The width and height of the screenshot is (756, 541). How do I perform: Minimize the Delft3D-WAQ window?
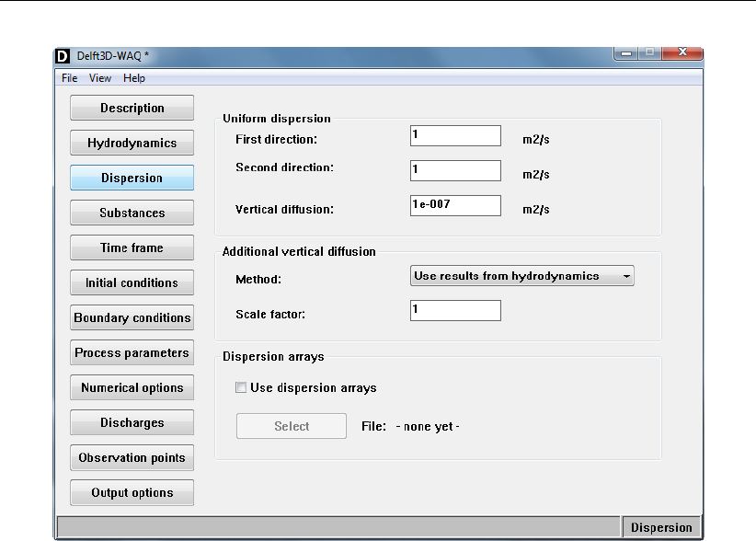click(626, 52)
